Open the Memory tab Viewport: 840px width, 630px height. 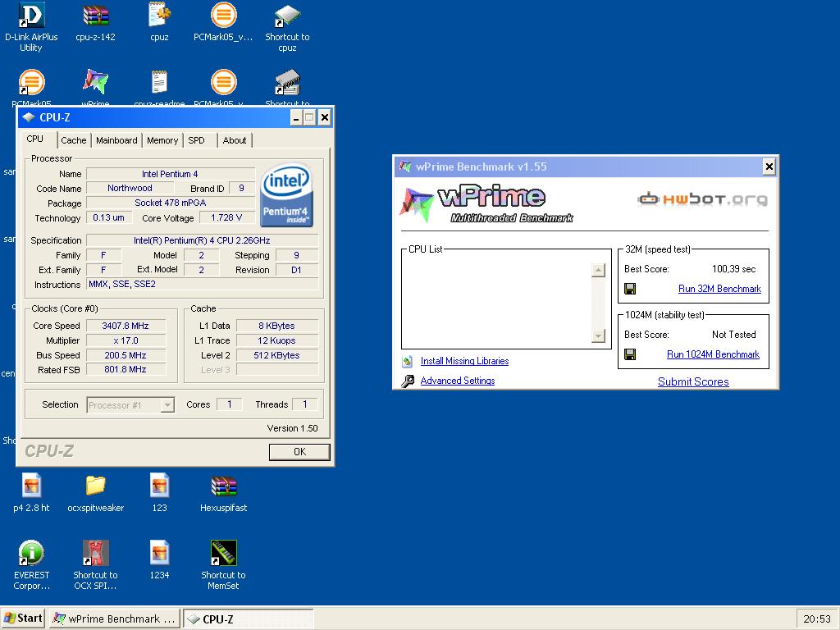pyautogui.click(x=162, y=140)
